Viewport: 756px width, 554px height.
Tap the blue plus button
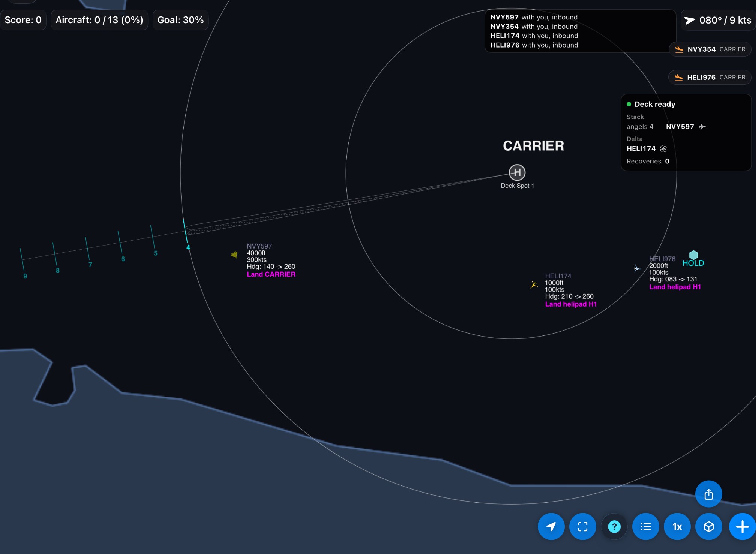click(x=742, y=527)
